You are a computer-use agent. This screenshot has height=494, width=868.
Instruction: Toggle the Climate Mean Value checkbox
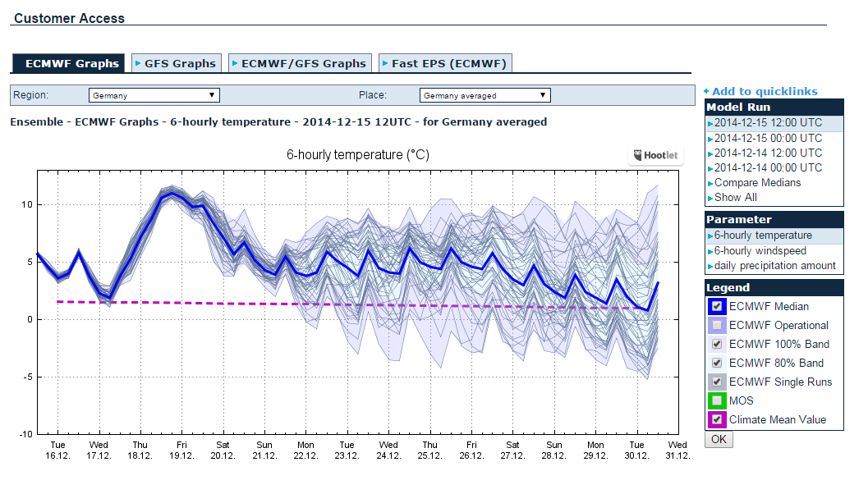[717, 419]
